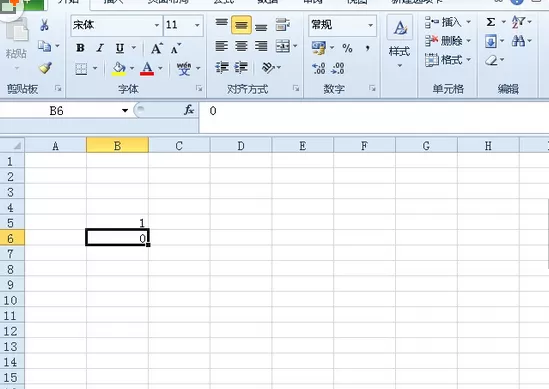Viewport: 549px width, 389px height.
Task: Open the 格式 format cells menu
Action: (x=447, y=60)
